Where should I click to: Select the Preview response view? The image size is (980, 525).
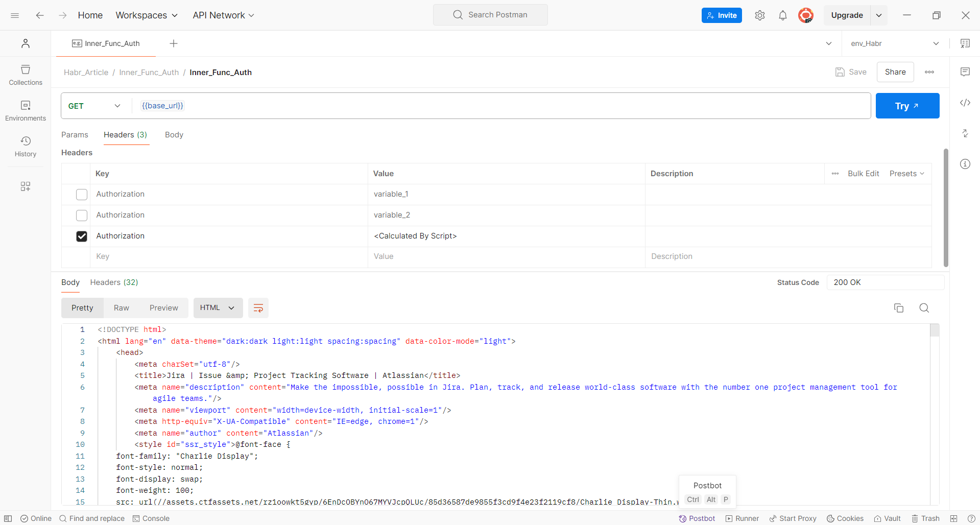click(x=164, y=308)
